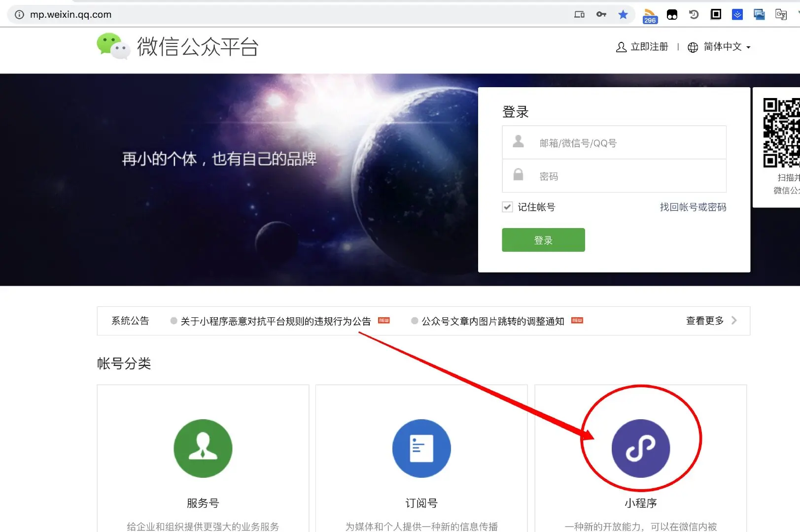Click the 邮箱/微信号/QQ号 account input field
This screenshot has height=532, width=800.
[614, 142]
